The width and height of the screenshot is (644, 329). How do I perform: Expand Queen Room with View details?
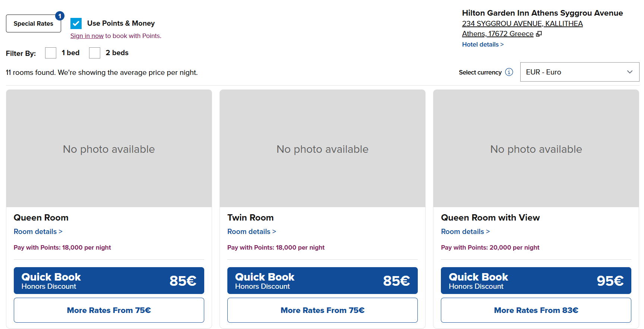click(x=465, y=231)
